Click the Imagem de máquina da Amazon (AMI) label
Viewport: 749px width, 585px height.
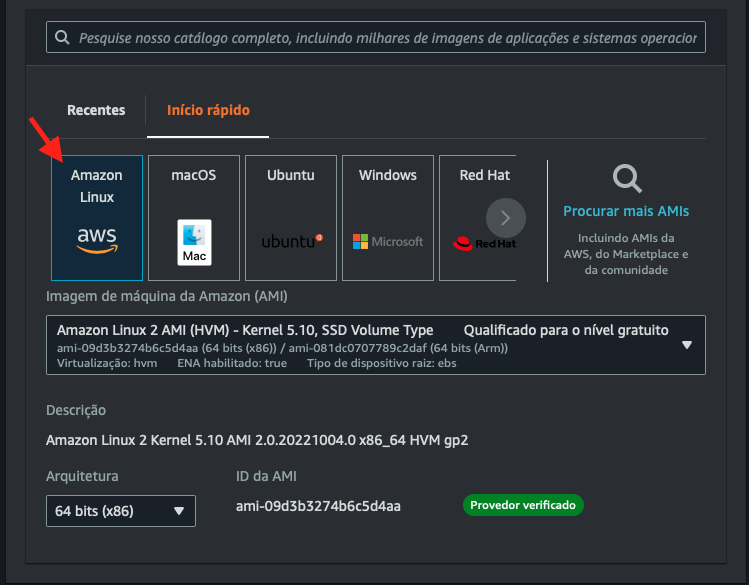click(167, 297)
